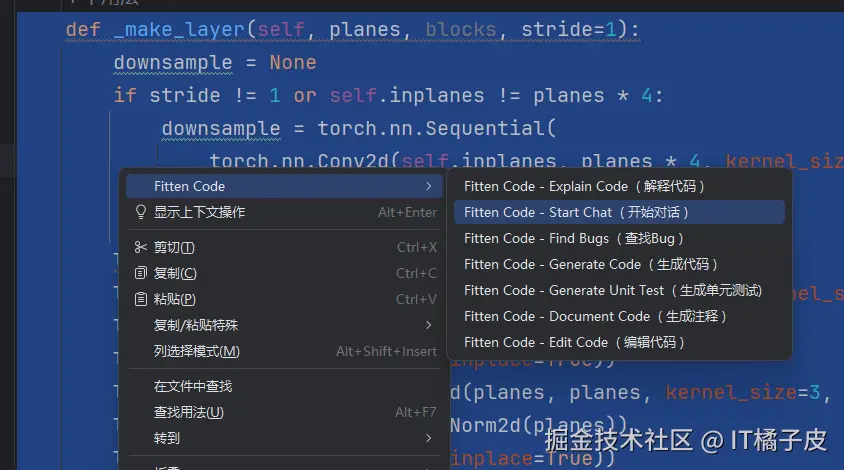Select 列选择模式(M) menu item

284,351
